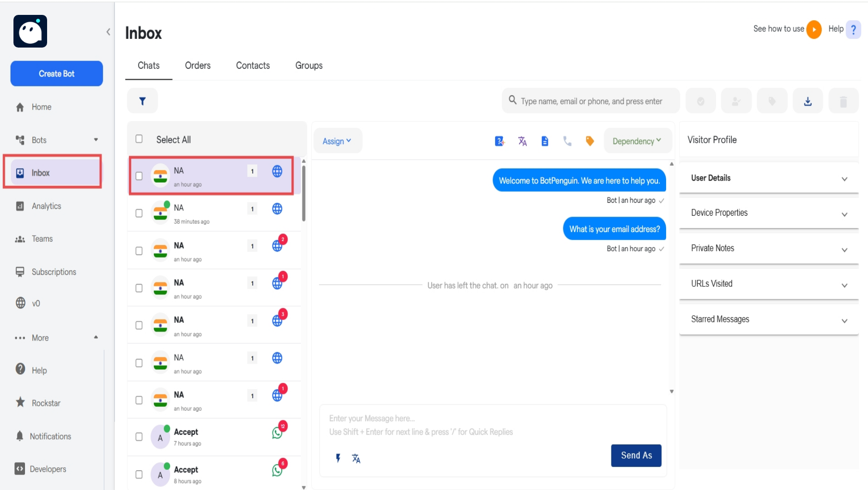Switch to the Contacts tab
The image size is (868, 490).
coord(252,65)
